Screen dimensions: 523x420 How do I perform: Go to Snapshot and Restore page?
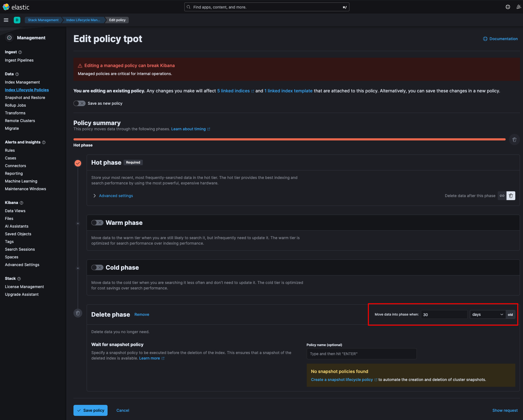click(x=25, y=98)
